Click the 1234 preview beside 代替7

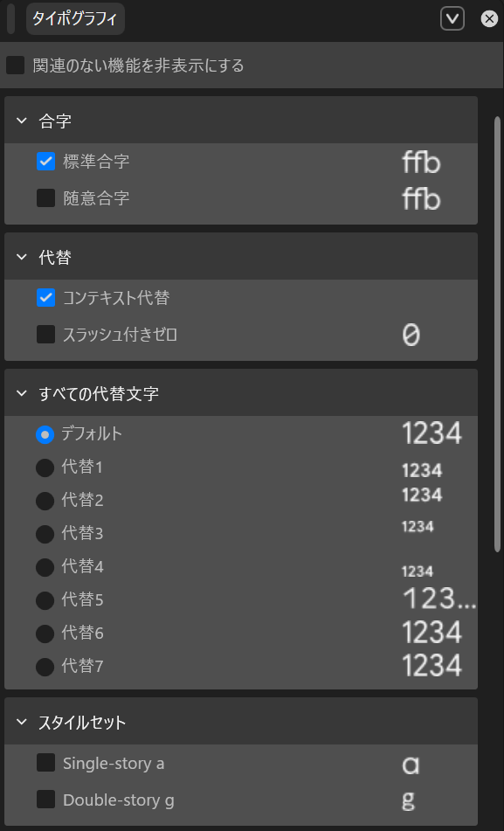click(432, 665)
